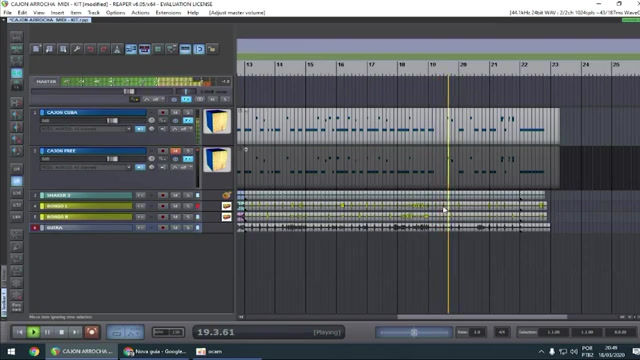Click the BPM tempo field in transport

click(x=168, y=332)
